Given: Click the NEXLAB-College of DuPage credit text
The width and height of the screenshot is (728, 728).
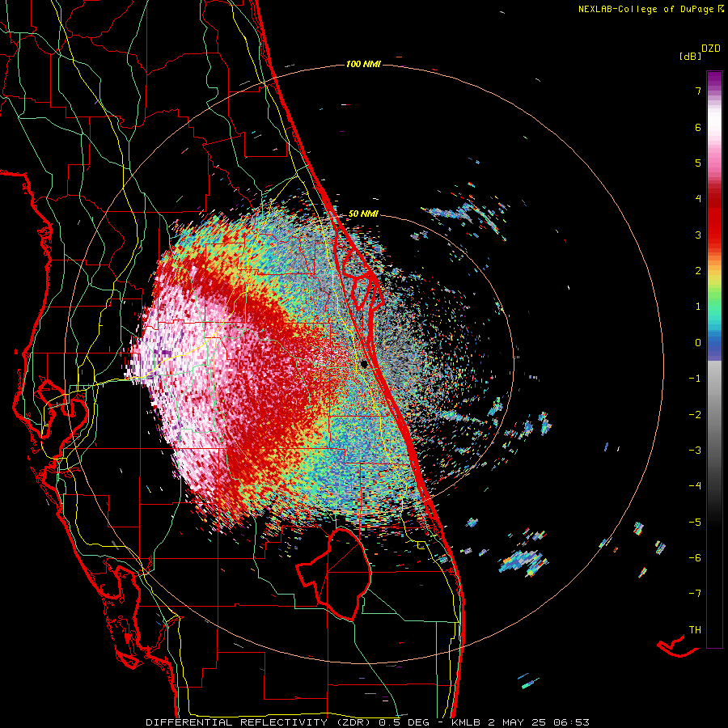Looking at the screenshot, I should (647, 9).
